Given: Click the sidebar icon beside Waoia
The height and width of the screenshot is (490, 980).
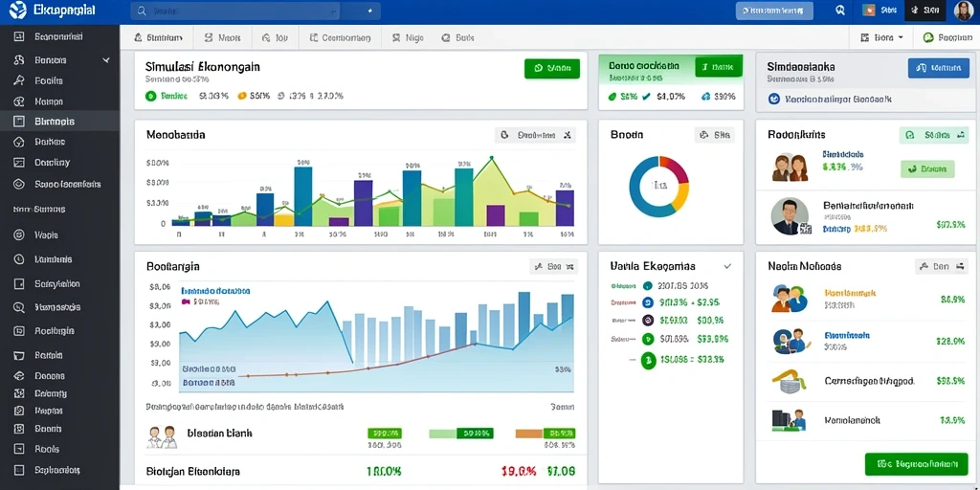Looking at the screenshot, I should (x=19, y=235).
